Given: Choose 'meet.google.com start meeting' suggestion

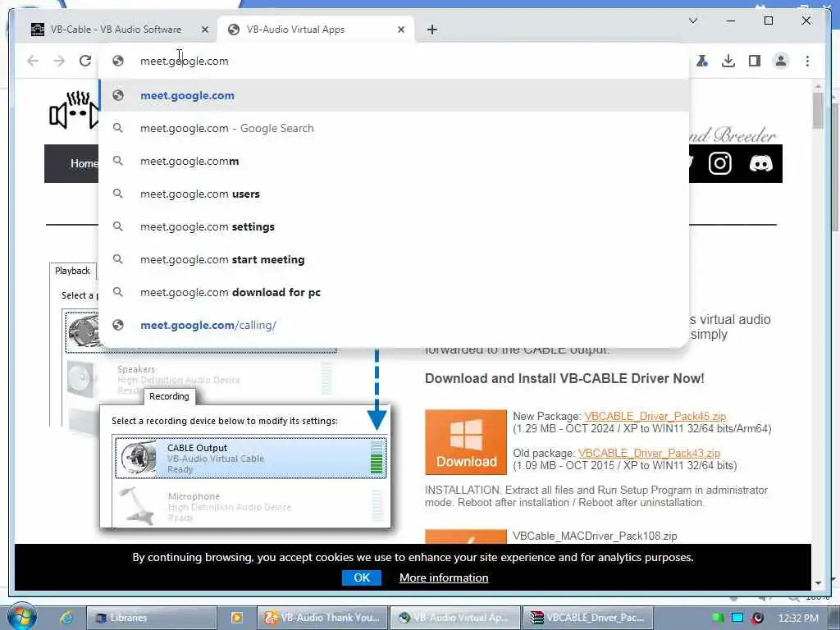Looking at the screenshot, I should point(394,259).
